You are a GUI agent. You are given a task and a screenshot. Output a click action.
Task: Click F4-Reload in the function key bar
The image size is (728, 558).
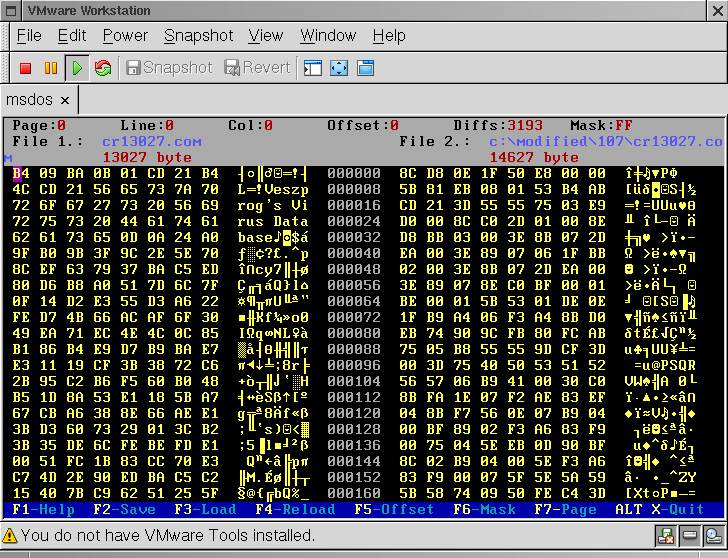[x=295, y=510]
